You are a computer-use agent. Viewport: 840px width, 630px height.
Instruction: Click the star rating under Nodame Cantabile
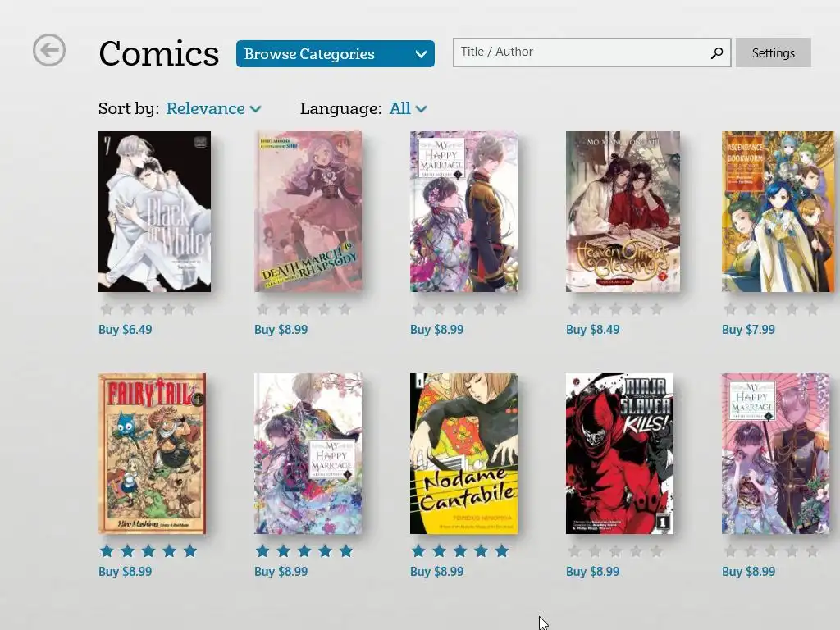click(x=460, y=550)
